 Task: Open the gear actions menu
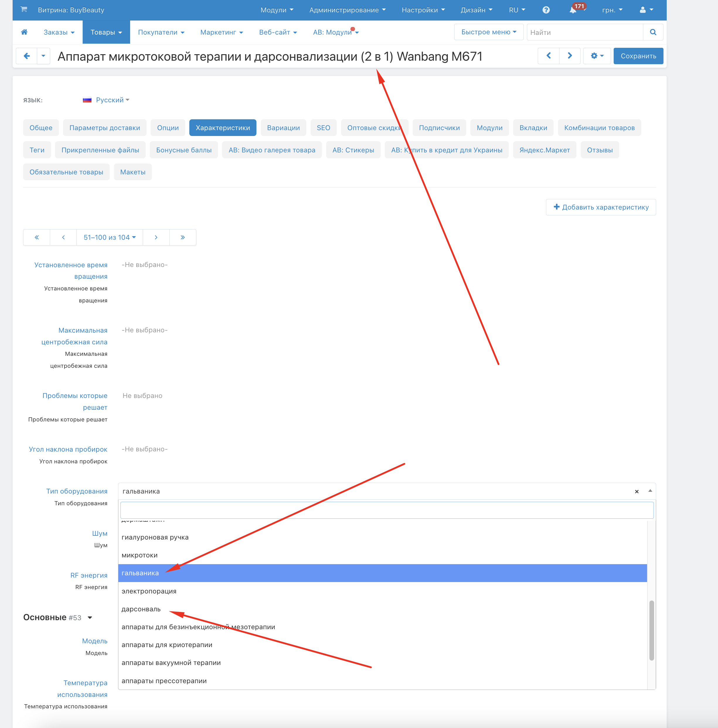597,56
